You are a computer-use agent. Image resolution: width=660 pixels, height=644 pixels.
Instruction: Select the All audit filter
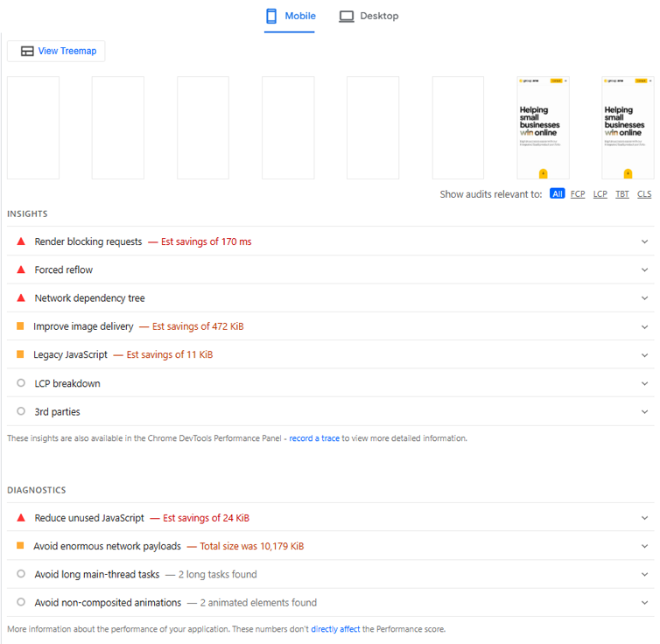[557, 194]
